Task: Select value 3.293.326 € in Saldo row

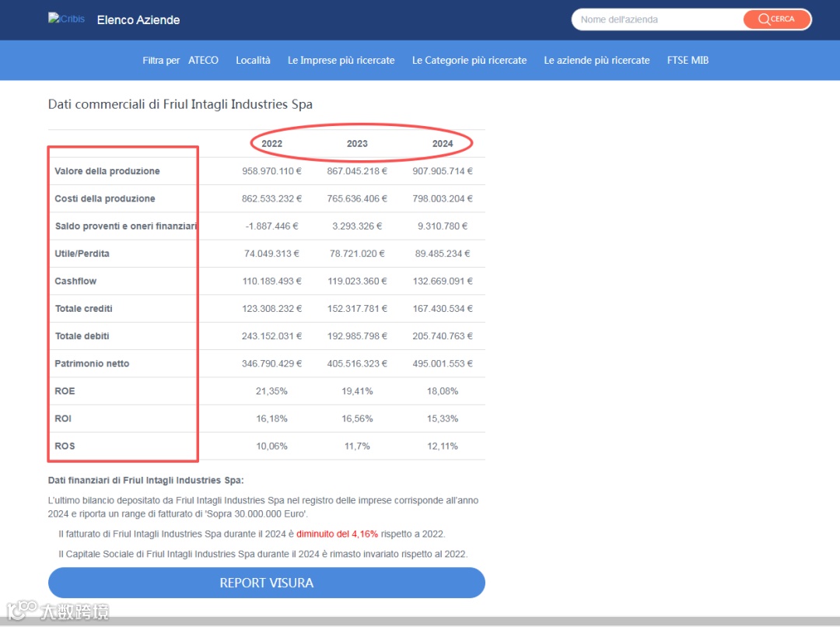Action: 357,226
